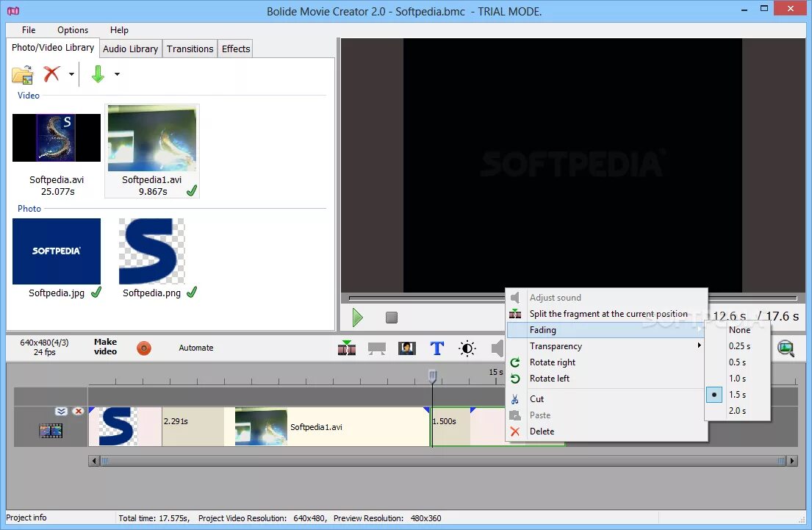
Task: Set fading to None
Action: pyautogui.click(x=738, y=330)
